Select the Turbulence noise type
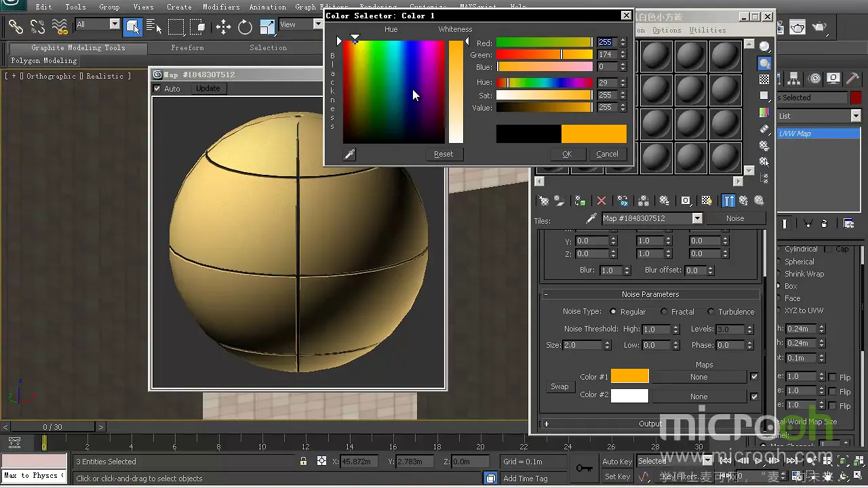The image size is (868, 488). 711,312
